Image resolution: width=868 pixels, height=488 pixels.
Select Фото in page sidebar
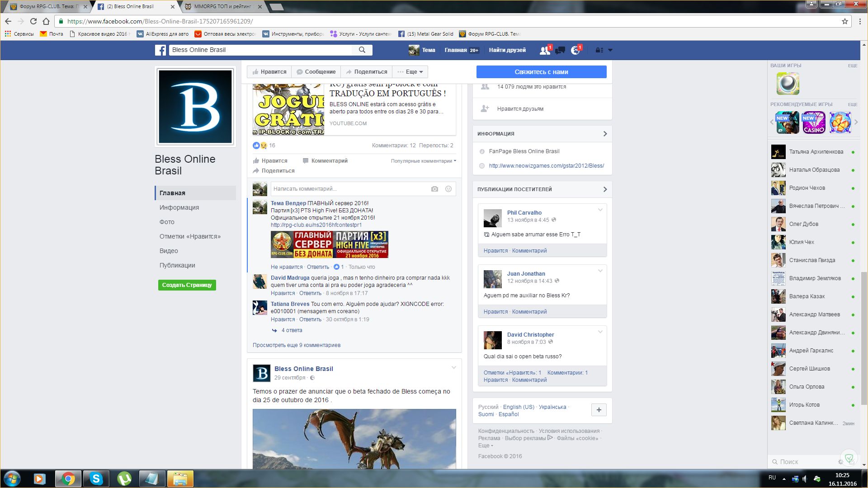[167, 222]
